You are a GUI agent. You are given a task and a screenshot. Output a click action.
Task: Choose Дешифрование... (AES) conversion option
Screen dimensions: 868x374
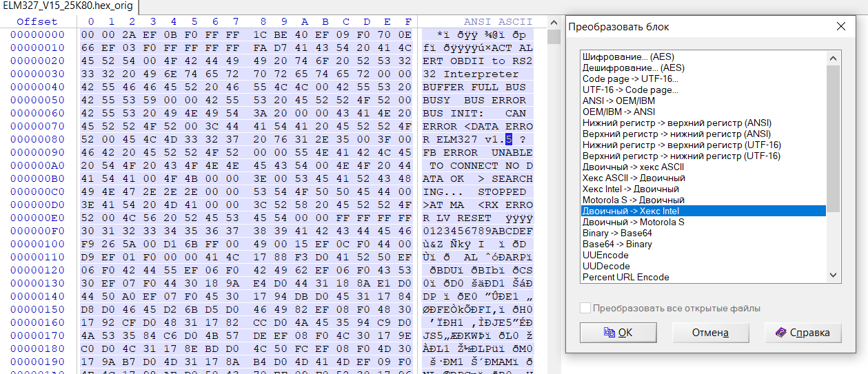coord(632,68)
